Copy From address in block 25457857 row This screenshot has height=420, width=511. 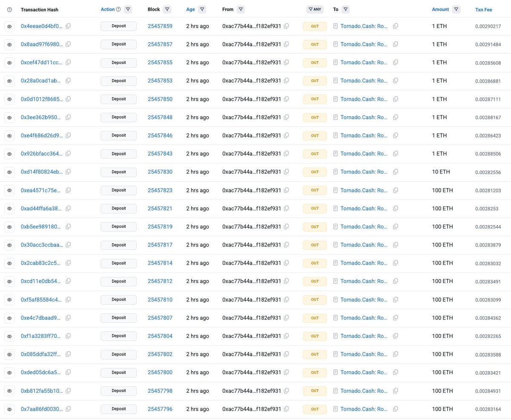[x=286, y=44]
